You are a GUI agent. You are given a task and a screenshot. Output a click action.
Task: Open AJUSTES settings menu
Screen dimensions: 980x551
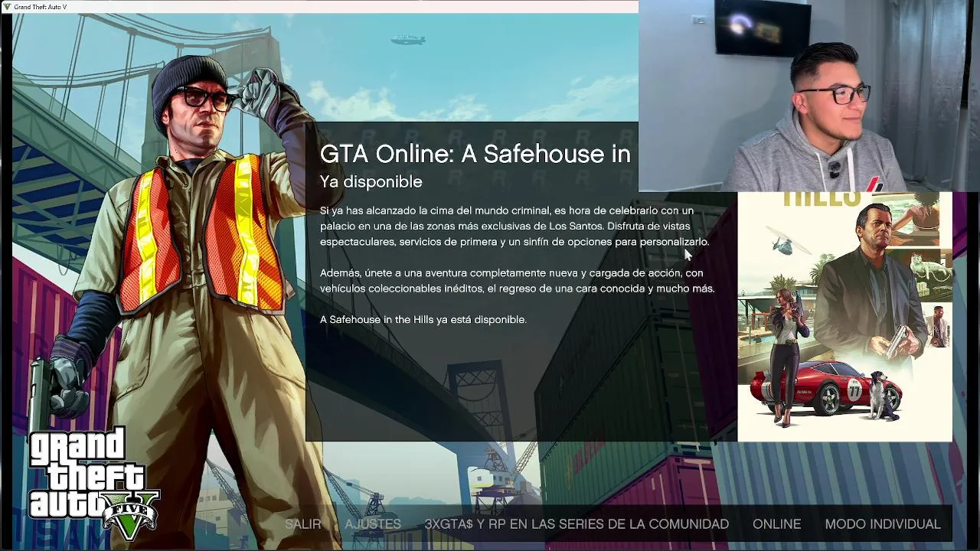click(x=373, y=524)
